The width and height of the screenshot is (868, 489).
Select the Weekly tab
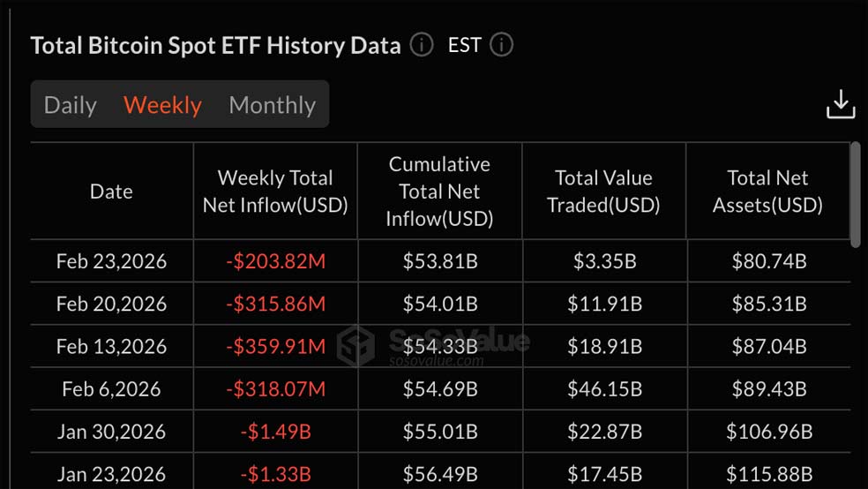(x=162, y=105)
